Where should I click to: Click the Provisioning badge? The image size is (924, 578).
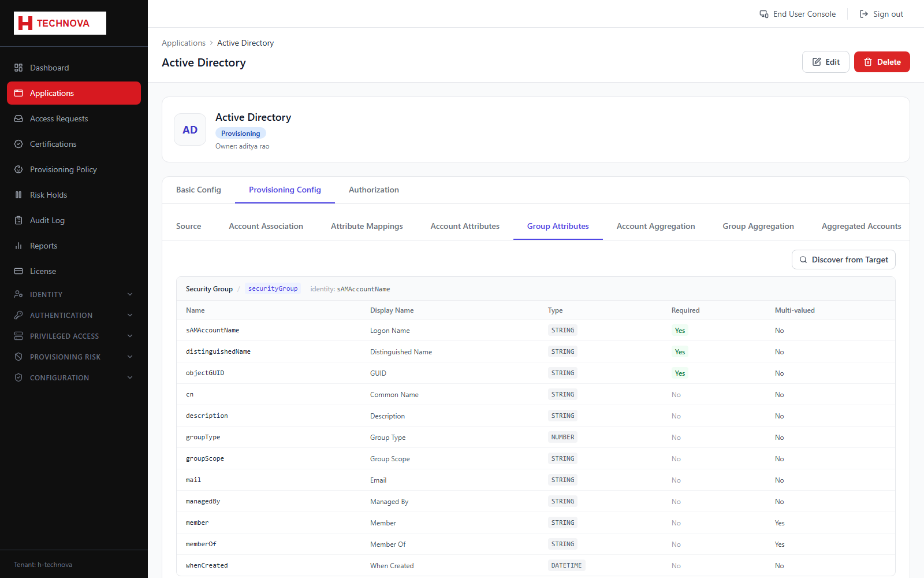click(x=241, y=134)
